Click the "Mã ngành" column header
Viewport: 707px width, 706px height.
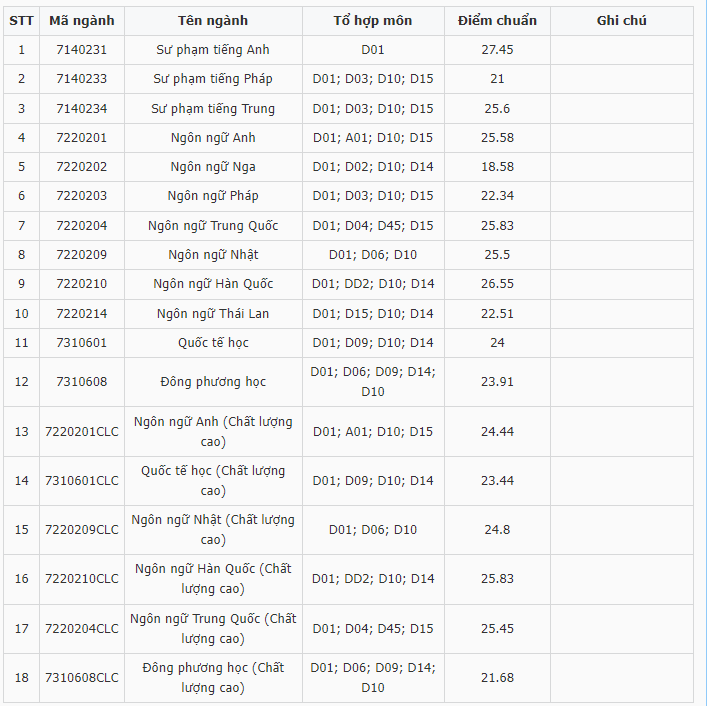[x=82, y=21]
